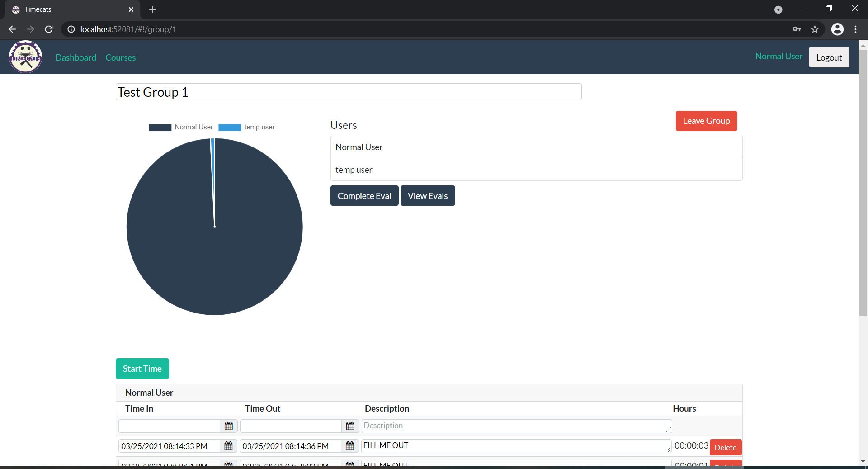Click the Timecats cat logo
This screenshot has width=868, height=469.
coord(26,57)
